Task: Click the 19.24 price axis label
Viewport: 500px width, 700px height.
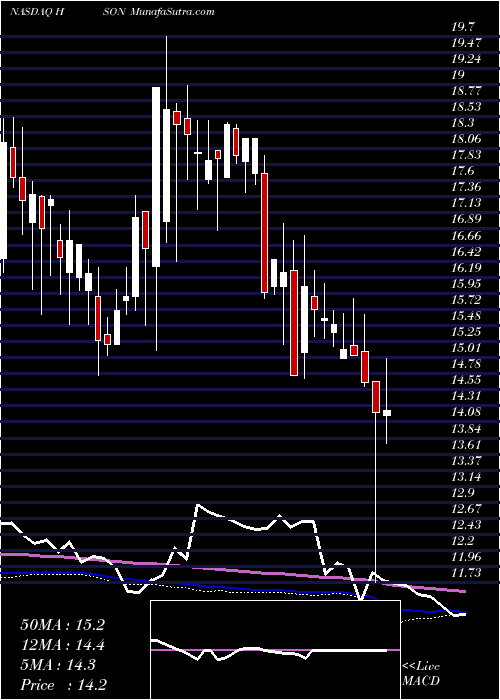Action: [465, 59]
